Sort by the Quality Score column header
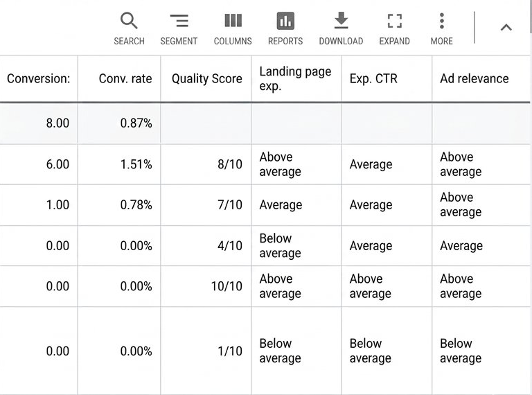 [x=206, y=79]
